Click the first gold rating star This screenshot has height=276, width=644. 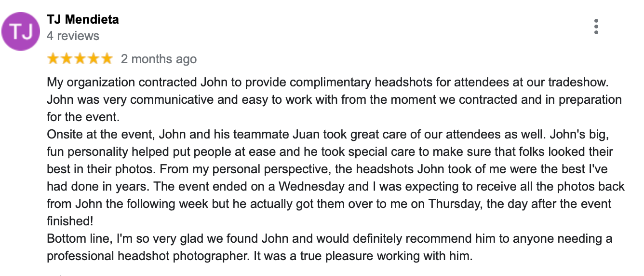point(53,59)
